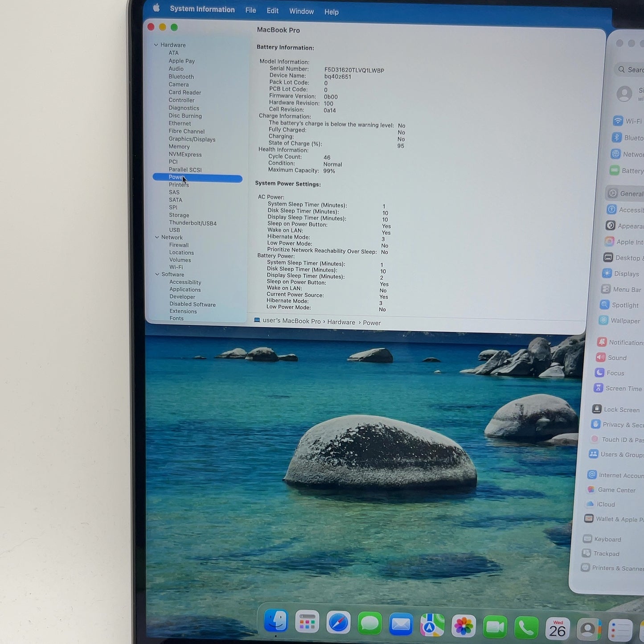Launch Contacts from the Dock

pyautogui.click(x=589, y=630)
